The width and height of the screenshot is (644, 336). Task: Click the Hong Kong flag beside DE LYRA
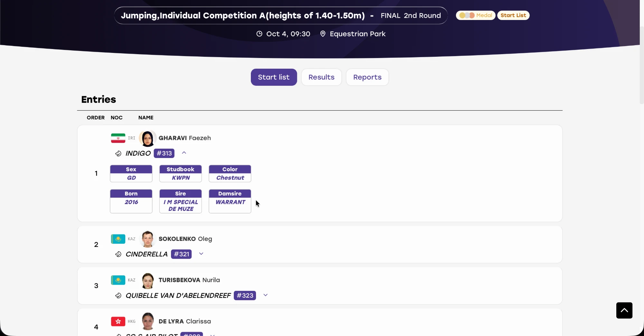[118, 321]
